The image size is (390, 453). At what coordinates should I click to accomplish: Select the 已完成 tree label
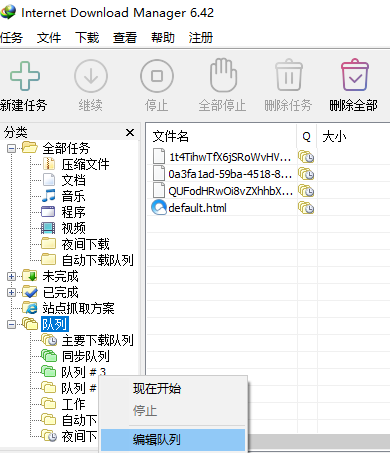point(60,292)
